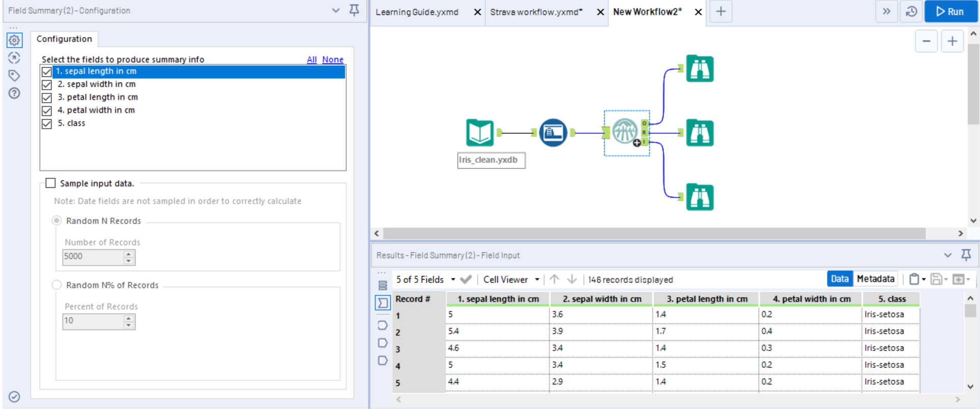Click the Run workflow button
Viewport: 980px width, 409px height.
[x=950, y=12]
